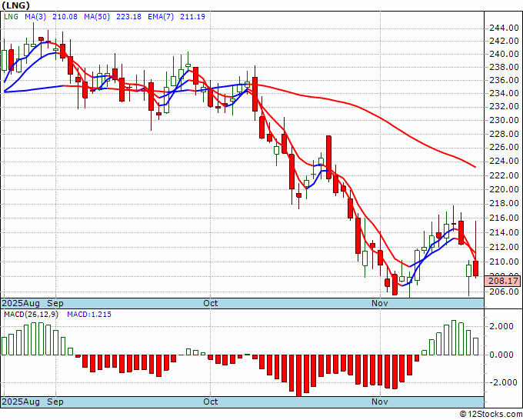Screen dimensions: 523x420
Task: Click the 0.000 MACD axis label
Action: 501,355
